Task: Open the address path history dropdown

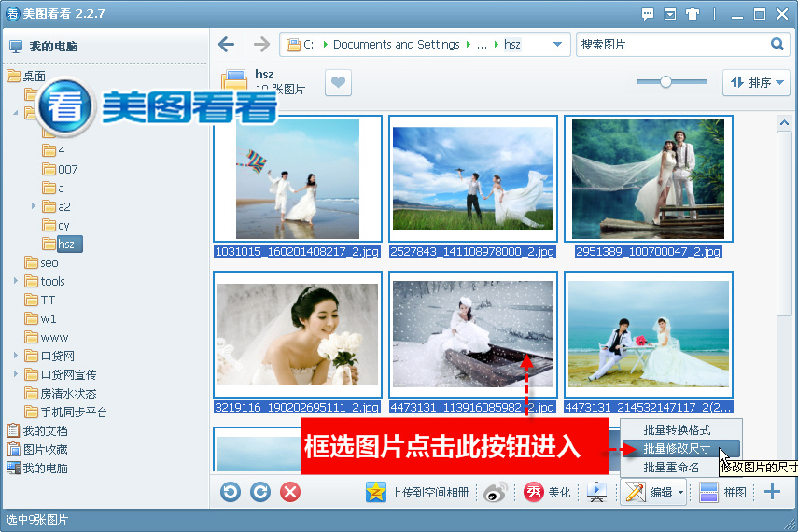Action: click(558, 44)
